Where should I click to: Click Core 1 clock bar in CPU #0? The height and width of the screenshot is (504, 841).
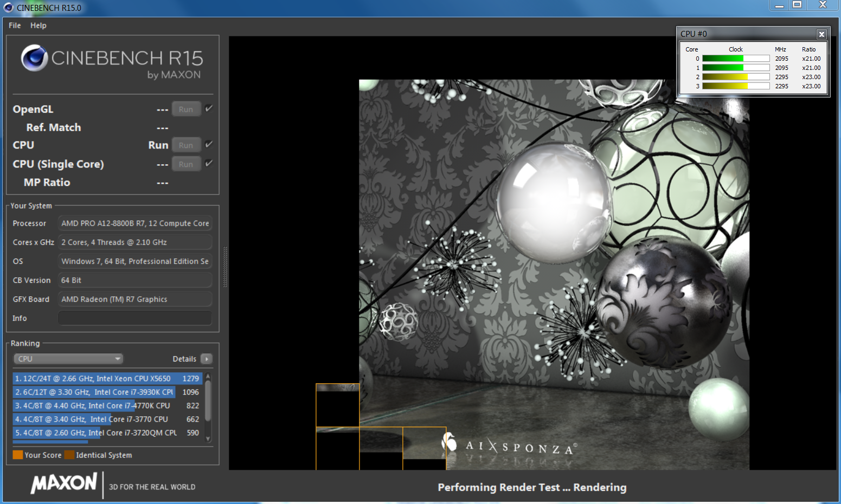(736, 68)
